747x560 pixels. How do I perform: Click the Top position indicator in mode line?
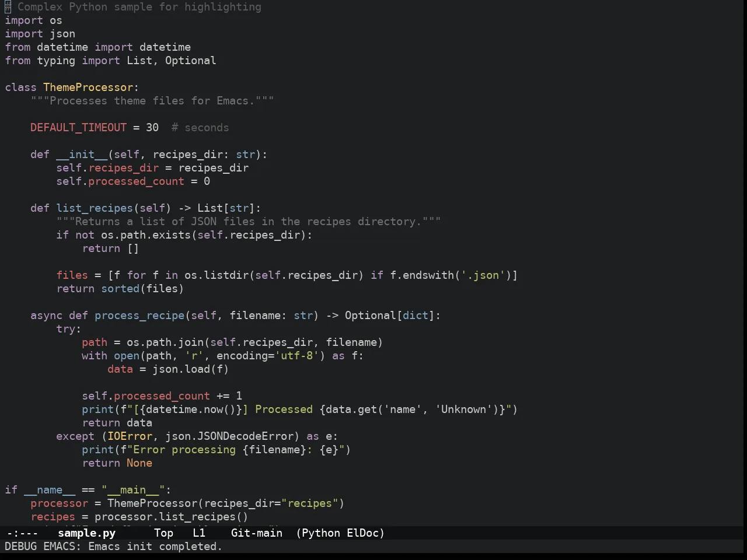click(163, 533)
